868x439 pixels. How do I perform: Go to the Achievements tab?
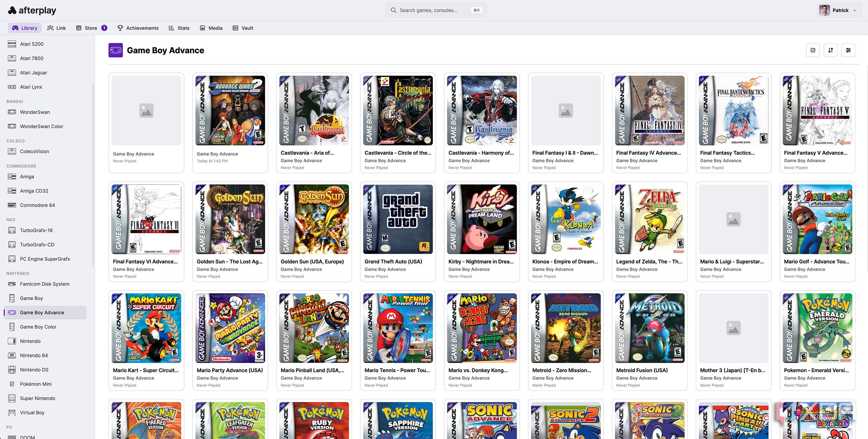pyautogui.click(x=138, y=28)
